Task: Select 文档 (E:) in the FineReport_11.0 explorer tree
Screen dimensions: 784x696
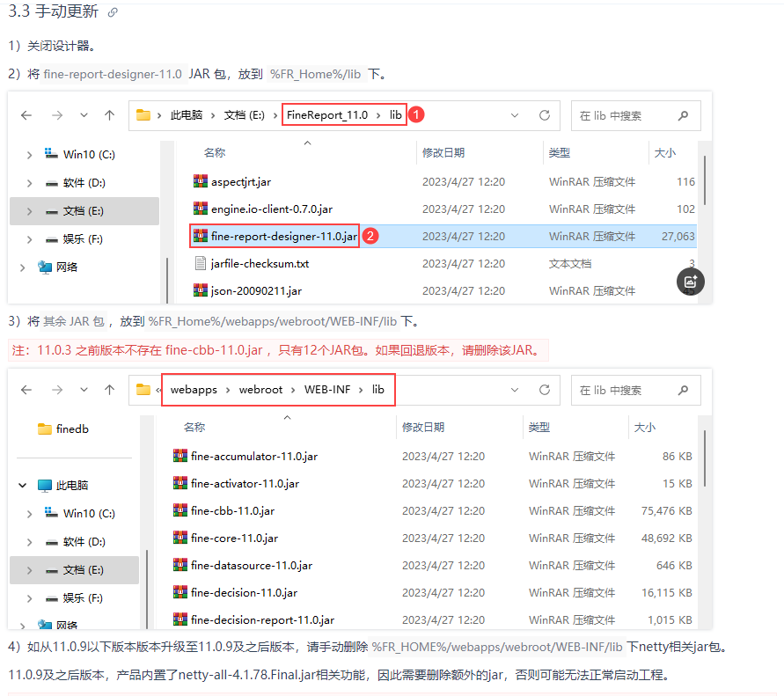Action: click(84, 211)
